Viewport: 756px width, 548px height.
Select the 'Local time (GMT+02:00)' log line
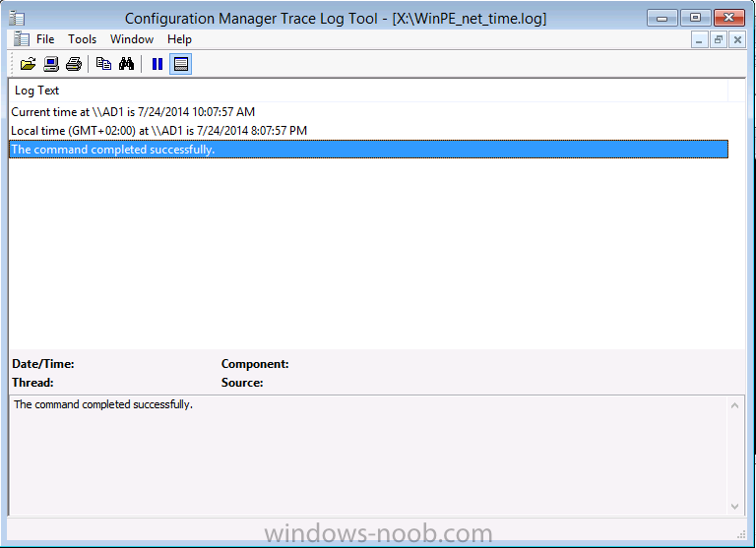click(368, 131)
